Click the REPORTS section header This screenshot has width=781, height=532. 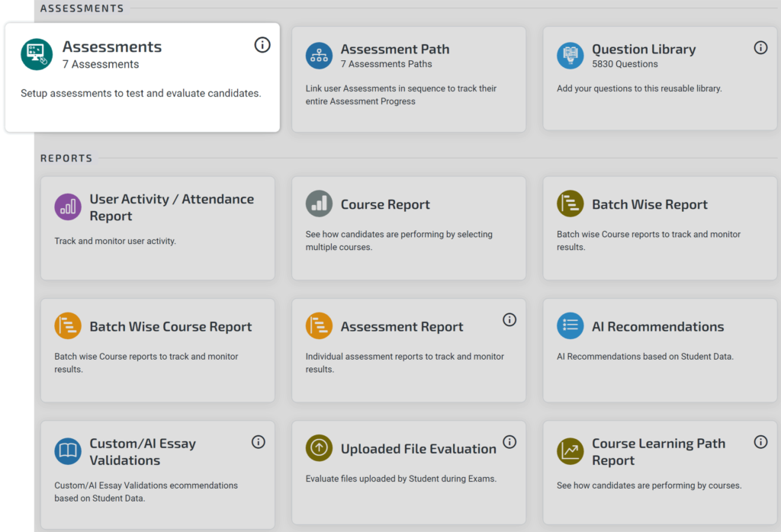(x=66, y=158)
